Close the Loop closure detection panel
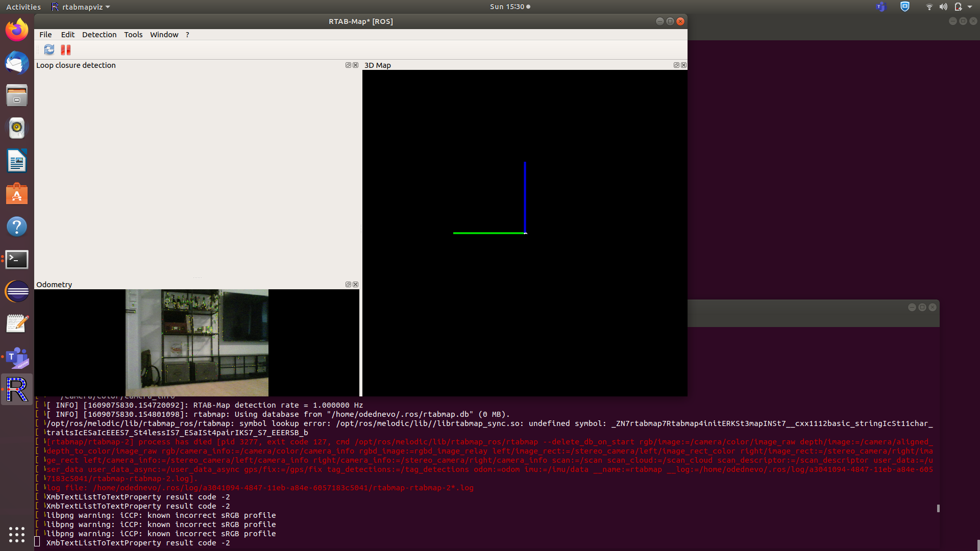The width and height of the screenshot is (980, 551). [x=356, y=65]
